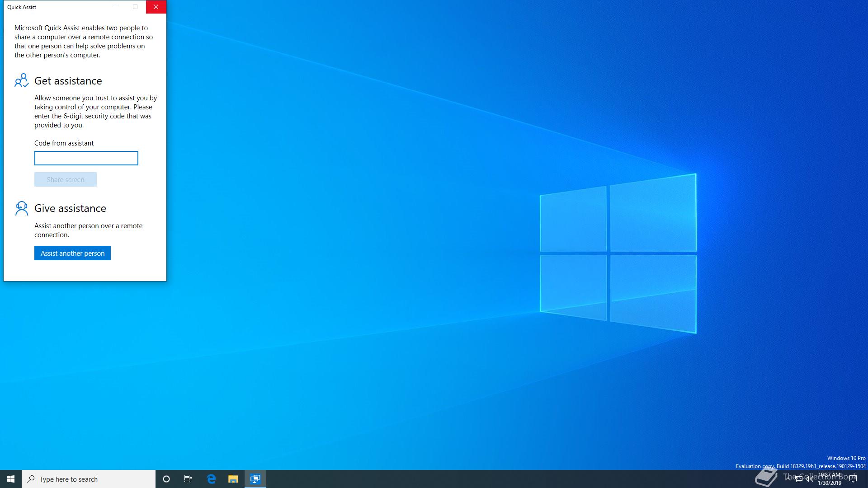Open the network status tray icon
Viewport: 868px width, 488px height.
coord(799,479)
